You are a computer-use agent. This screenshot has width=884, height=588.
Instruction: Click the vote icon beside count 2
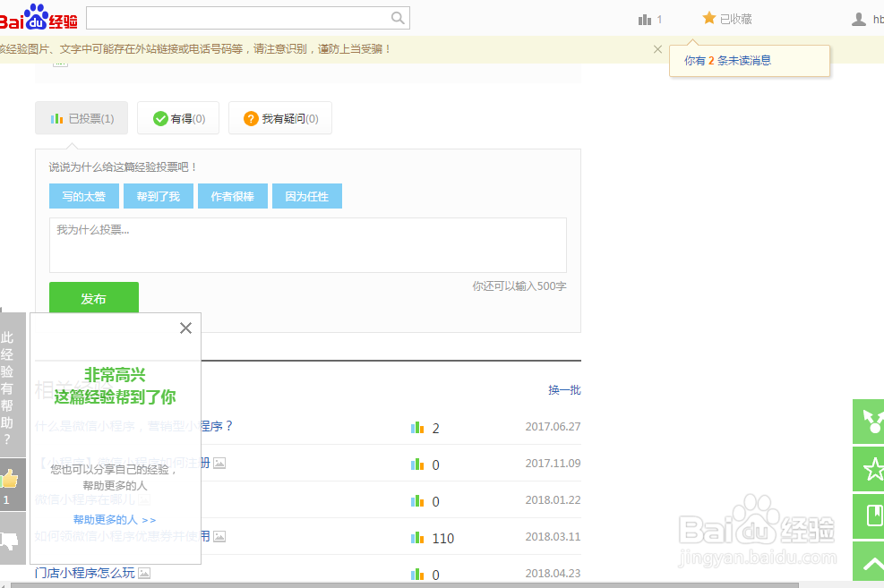(417, 428)
